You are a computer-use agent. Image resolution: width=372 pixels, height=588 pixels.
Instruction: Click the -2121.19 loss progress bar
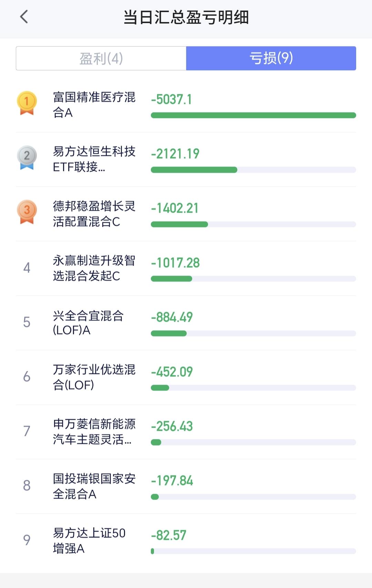(254, 170)
